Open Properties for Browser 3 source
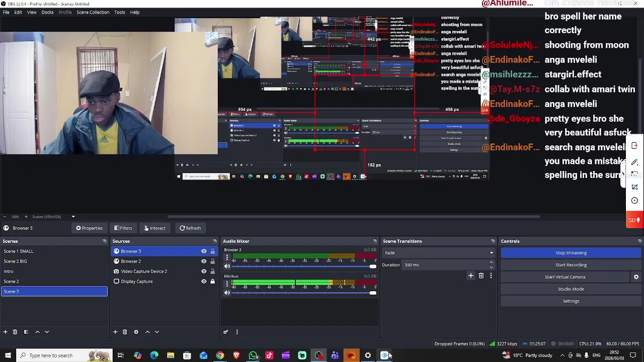The width and height of the screenshot is (644, 362). tap(89, 228)
